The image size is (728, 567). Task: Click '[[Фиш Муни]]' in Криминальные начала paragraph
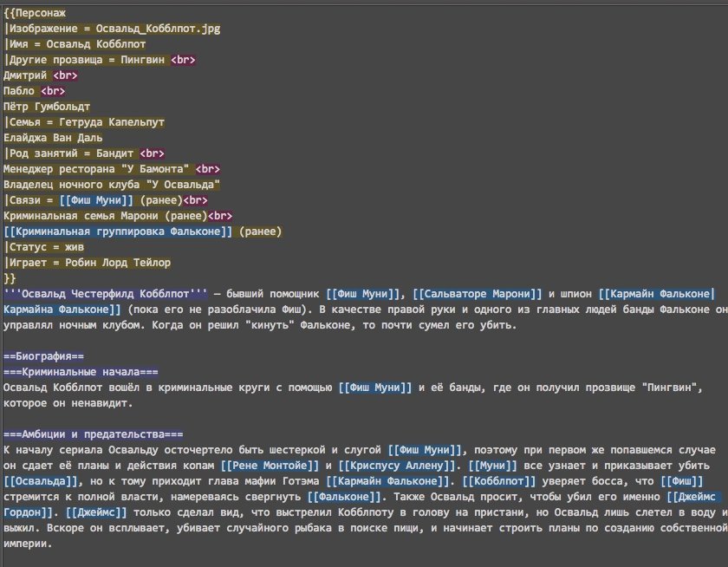click(375, 388)
